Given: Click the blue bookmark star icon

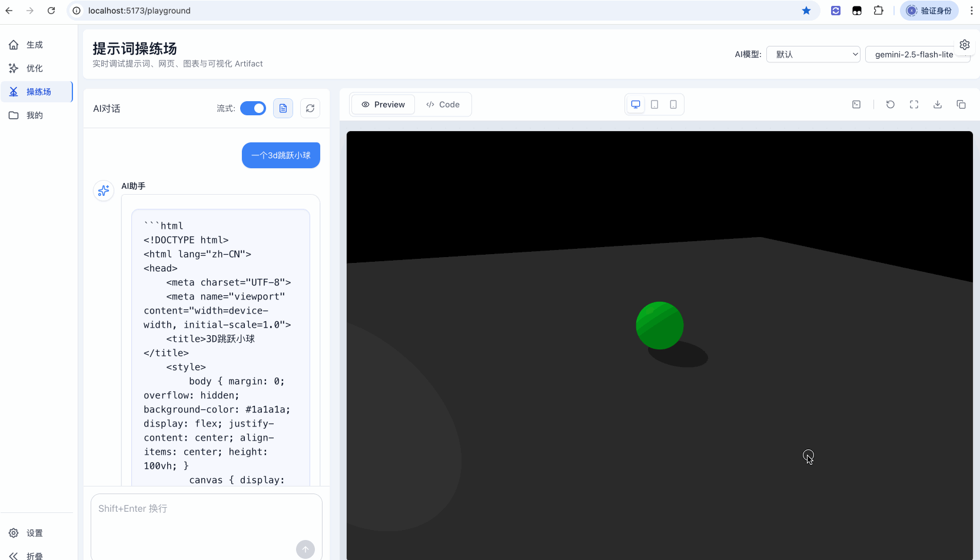Looking at the screenshot, I should point(806,11).
